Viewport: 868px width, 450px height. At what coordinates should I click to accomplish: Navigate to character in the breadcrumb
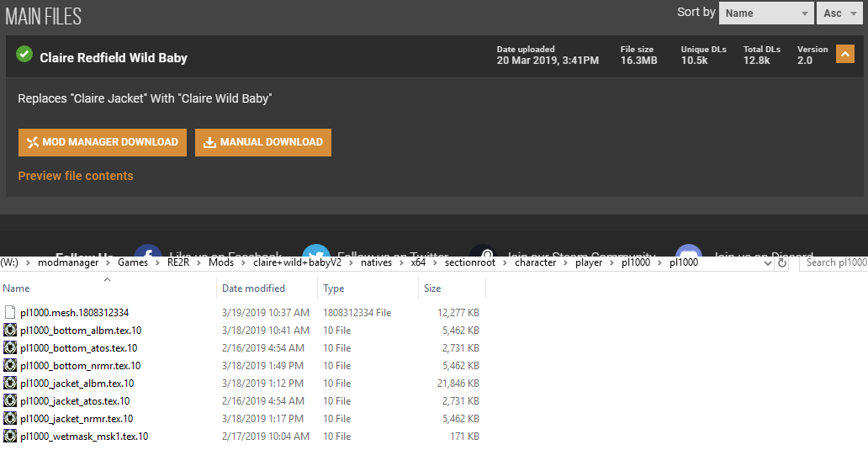click(x=535, y=262)
